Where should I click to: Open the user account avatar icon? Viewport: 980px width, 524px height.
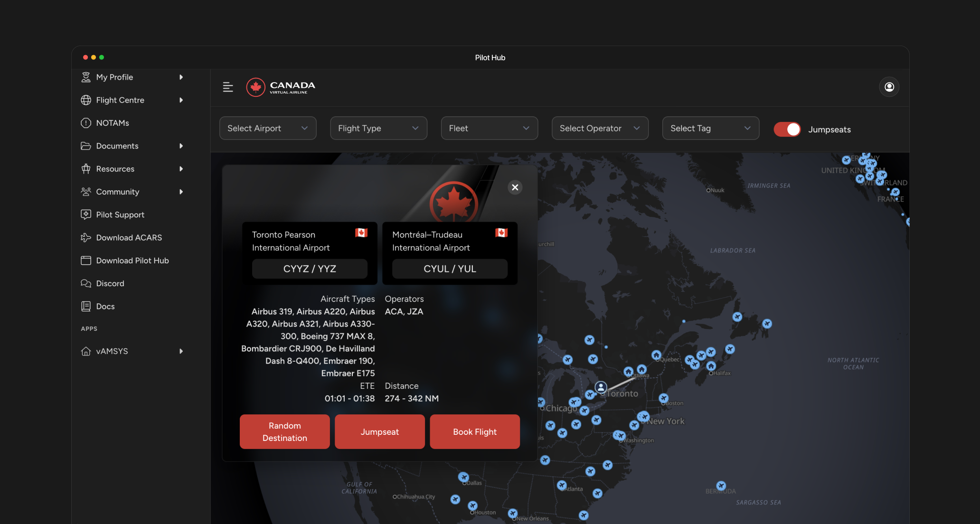[x=889, y=87]
